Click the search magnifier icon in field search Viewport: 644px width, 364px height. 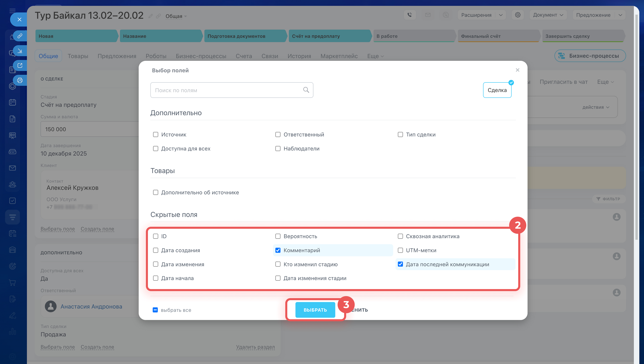pos(306,90)
